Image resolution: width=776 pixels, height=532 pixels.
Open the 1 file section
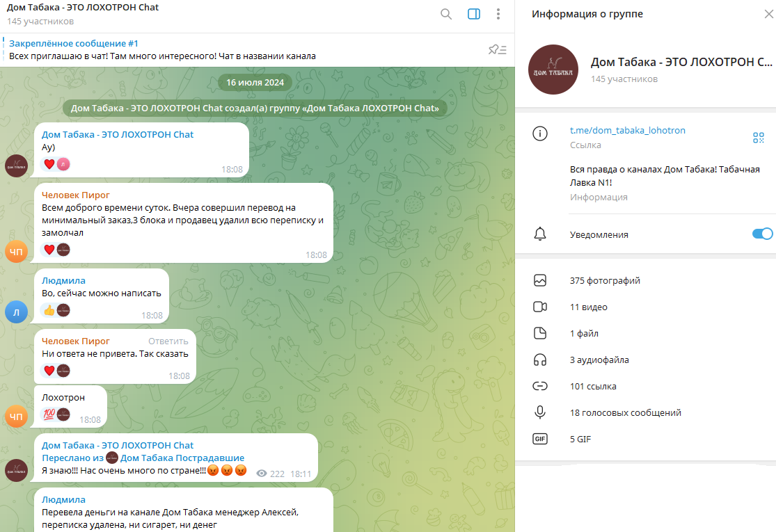click(584, 334)
